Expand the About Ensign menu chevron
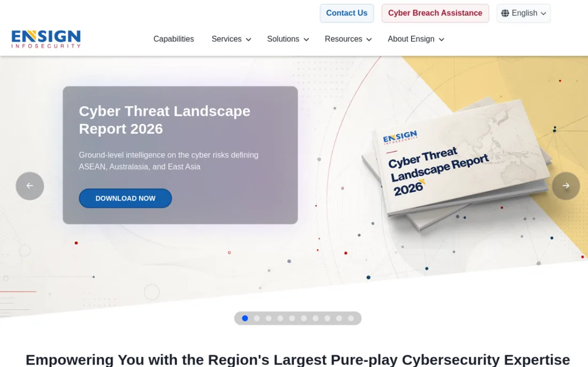588x367 pixels. coord(442,40)
